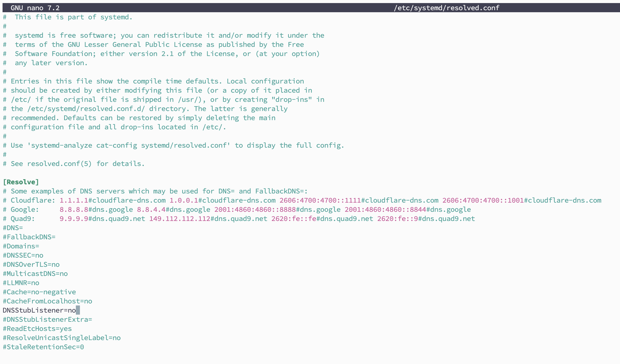The width and height of the screenshot is (620, 364).
Task: Click the #Cache=no-negative line
Action: [x=39, y=292]
